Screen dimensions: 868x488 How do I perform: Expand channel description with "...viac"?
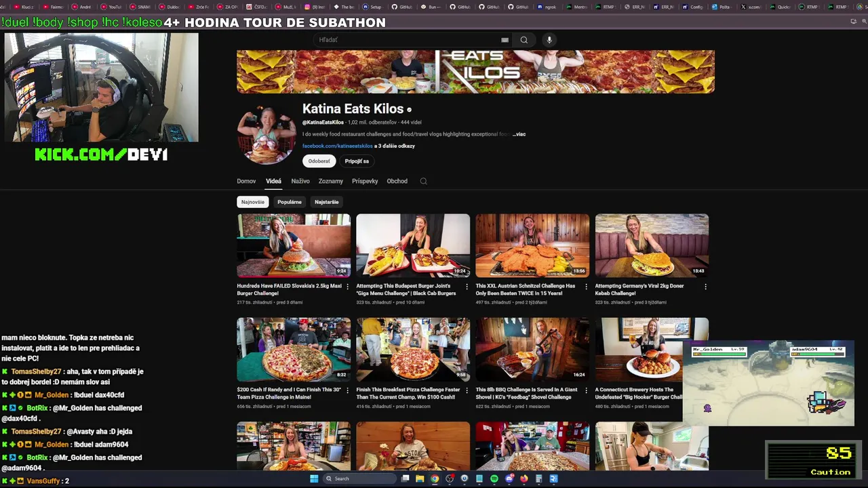click(519, 134)
